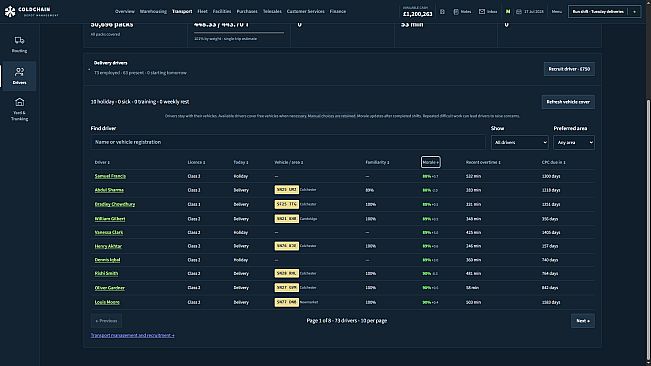The height and width of the screenshot is (366, 651).
Task: Open the top-bar Menu
Action: click(557, 12)
